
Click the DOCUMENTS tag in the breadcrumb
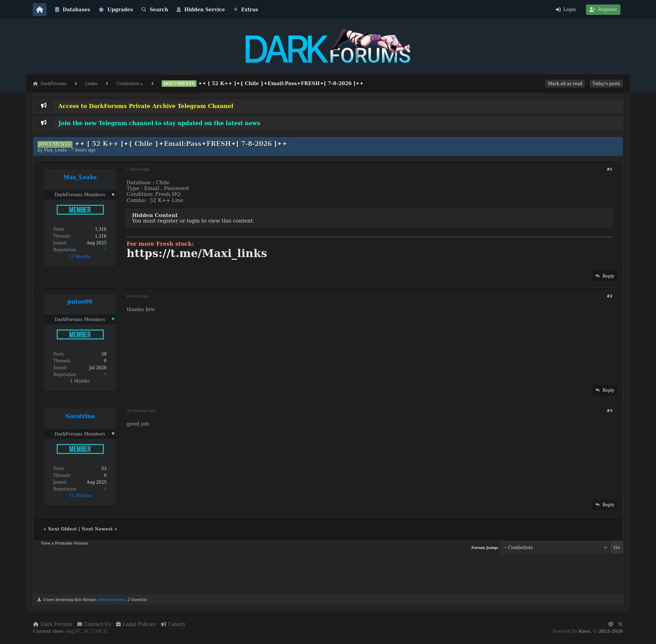(x=179, y=84)
